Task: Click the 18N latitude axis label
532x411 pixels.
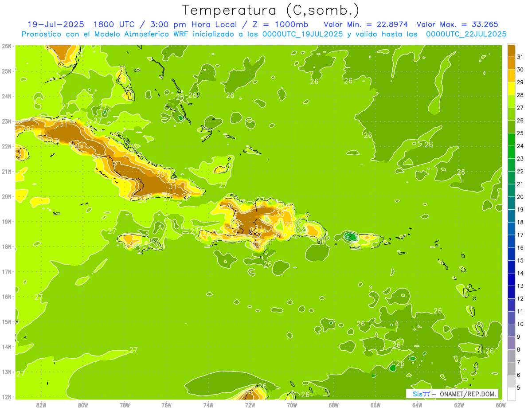Action: click(6, 246)
